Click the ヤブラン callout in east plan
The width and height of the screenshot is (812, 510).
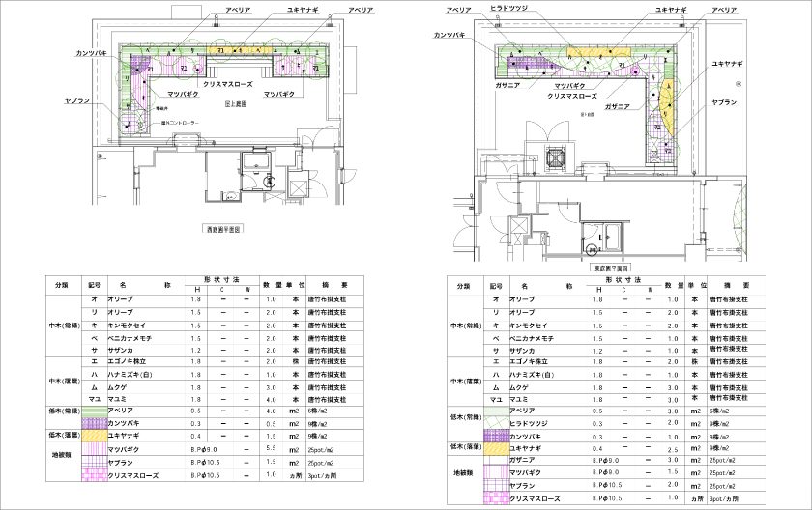(724, 102)
